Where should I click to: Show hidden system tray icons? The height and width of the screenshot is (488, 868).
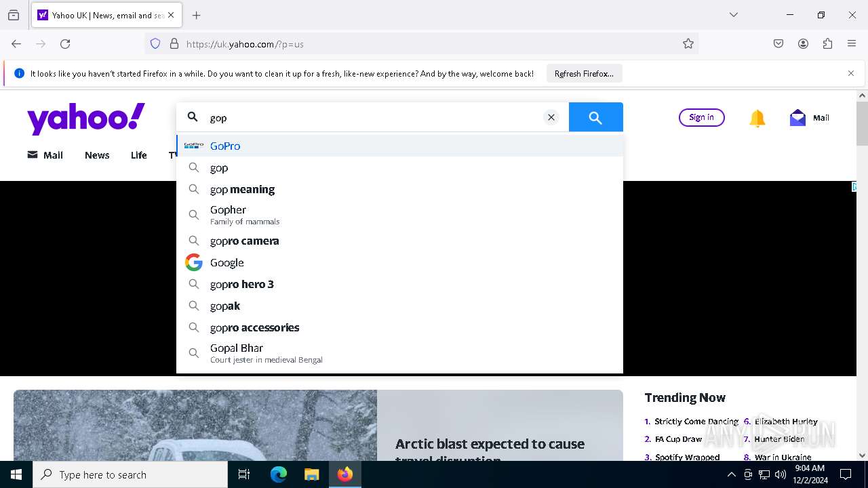click(x=731, y=474)
